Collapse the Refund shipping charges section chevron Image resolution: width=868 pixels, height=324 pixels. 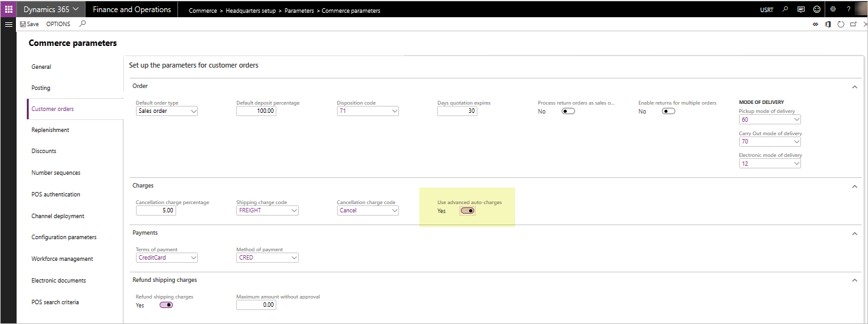pyautogui.click(x=855, y=281)
